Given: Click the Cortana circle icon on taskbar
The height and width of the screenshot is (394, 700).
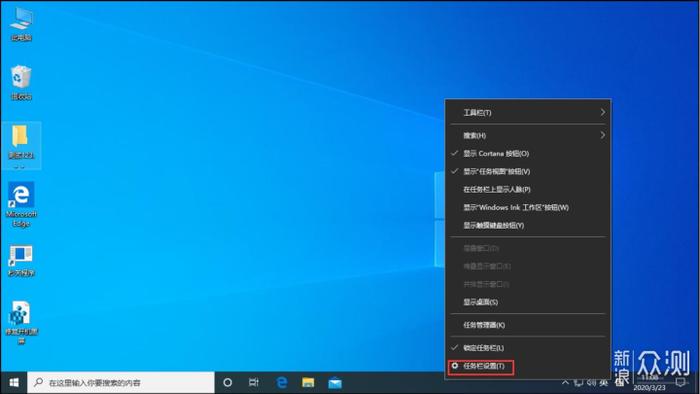Looking at the screenshot, I should pos(227,382).
